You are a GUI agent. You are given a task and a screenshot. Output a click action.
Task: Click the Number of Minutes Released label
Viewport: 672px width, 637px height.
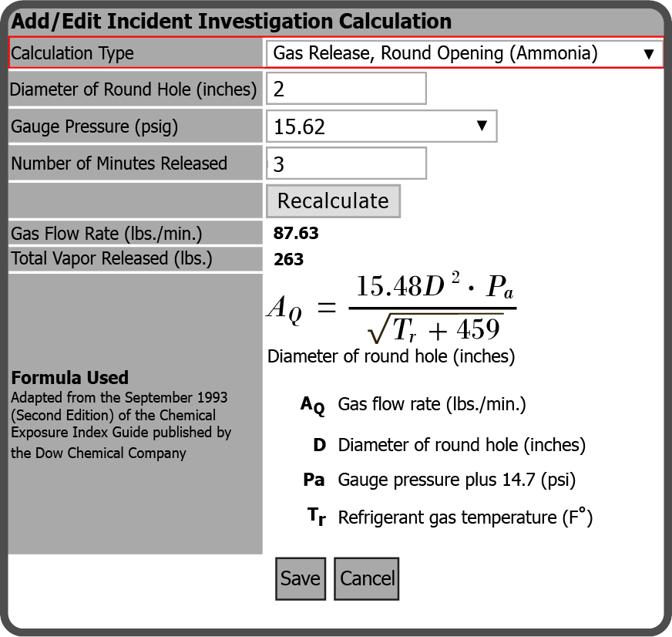(x=119, y=163)
